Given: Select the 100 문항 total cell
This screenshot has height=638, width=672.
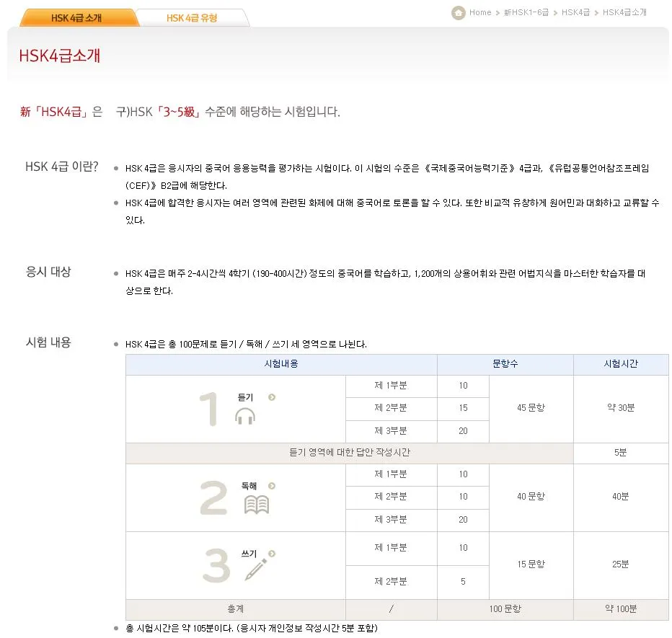Looking at the screenshot, I should pyautogui.click(x=505, y=609).
